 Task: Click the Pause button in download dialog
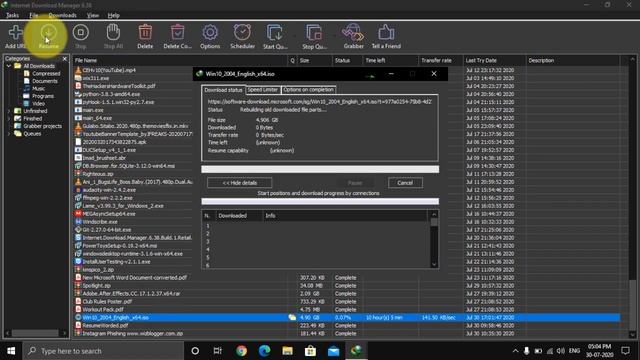355,183
